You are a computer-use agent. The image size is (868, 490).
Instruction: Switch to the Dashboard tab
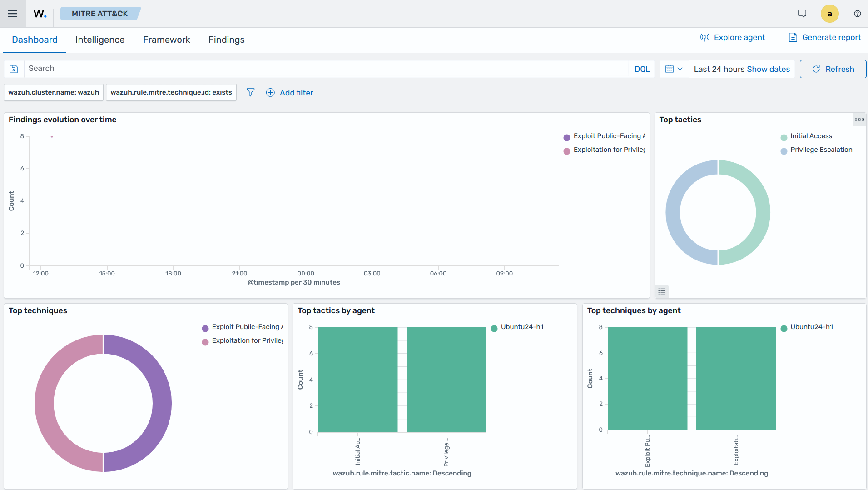(x=35, y=40)
